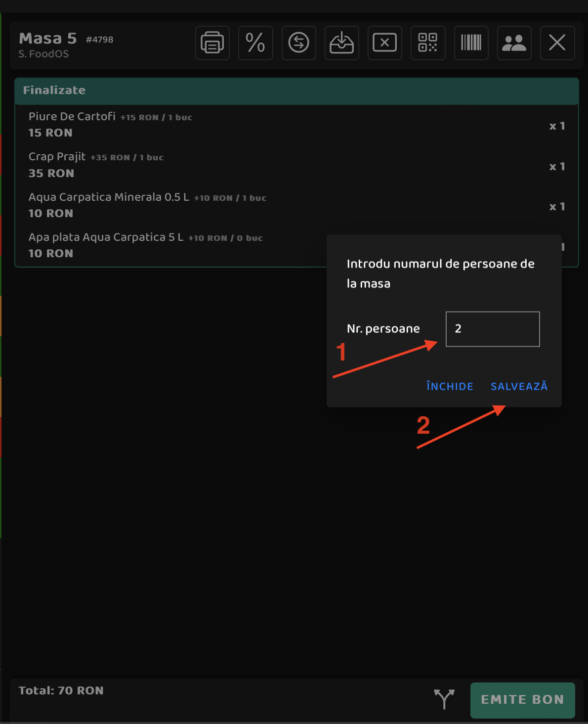Open the QR code icon

[428, 43]
